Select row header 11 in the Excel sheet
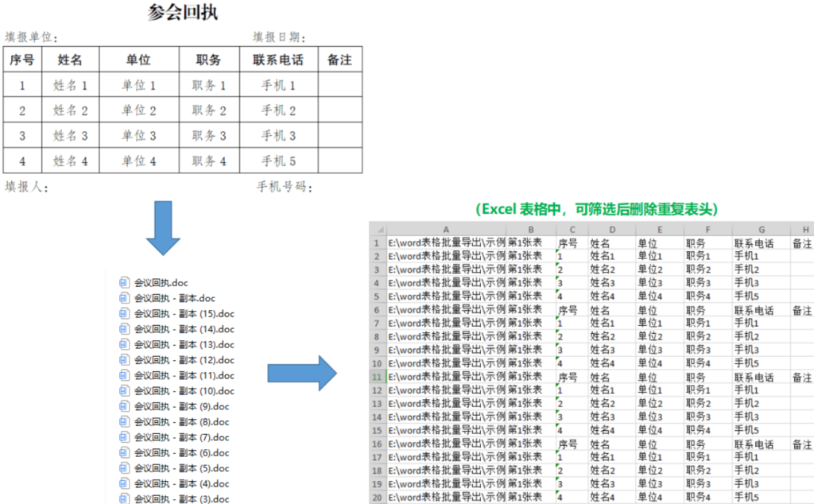The width and height of the screenshot is (814, 504). (378, 377)
